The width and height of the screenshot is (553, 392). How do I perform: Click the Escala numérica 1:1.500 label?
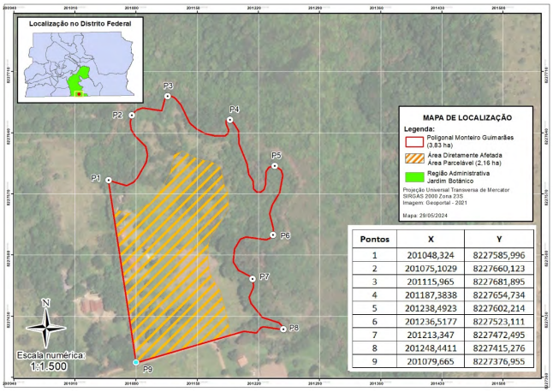[x=51, y=360]
